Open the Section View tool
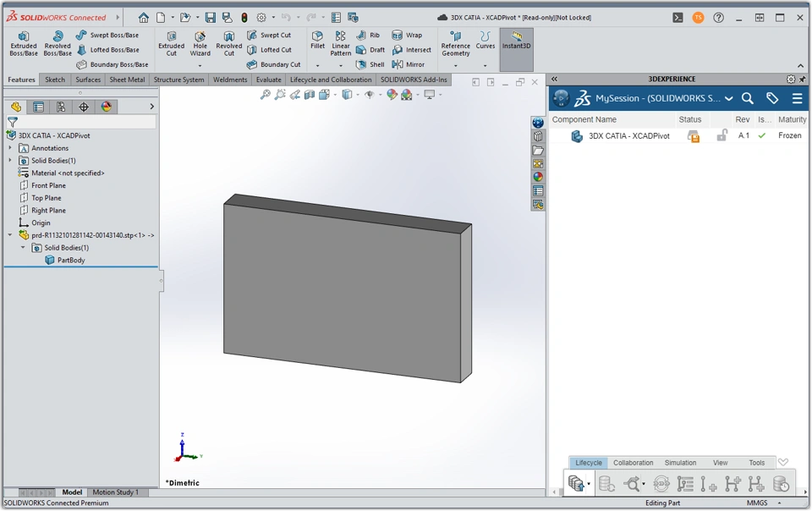812x511 pixels. 310,95
